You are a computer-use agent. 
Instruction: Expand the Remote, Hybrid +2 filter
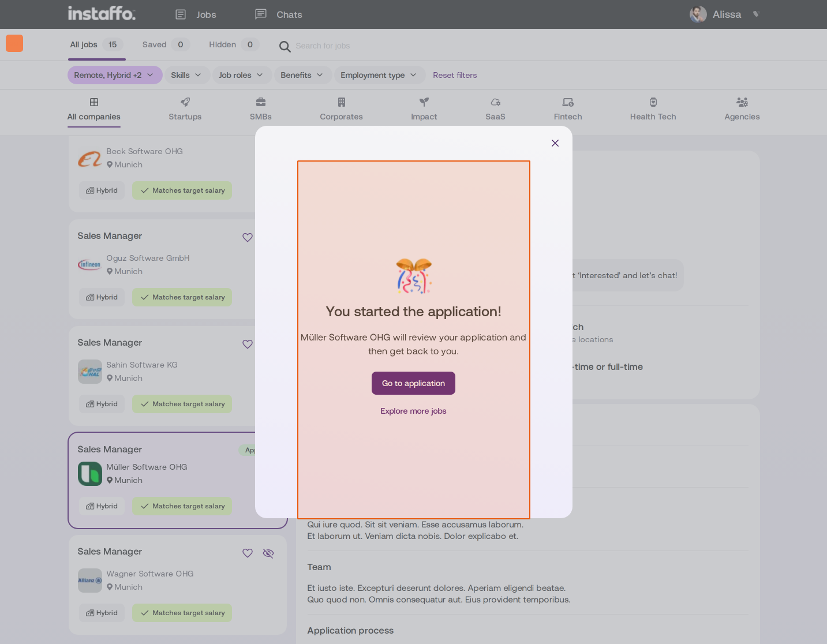click(115, 75)
